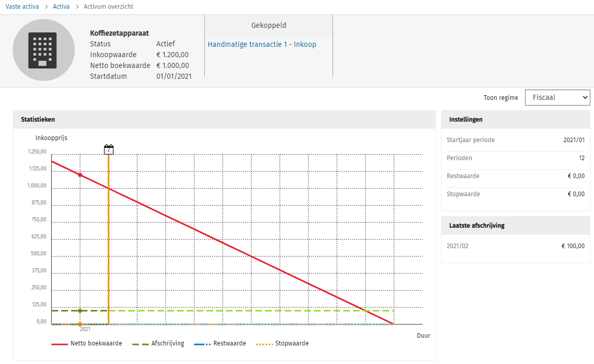Click the calendar marker icon above the chart
The height and width of the screenshot is (364, 594).
point(109,149)
